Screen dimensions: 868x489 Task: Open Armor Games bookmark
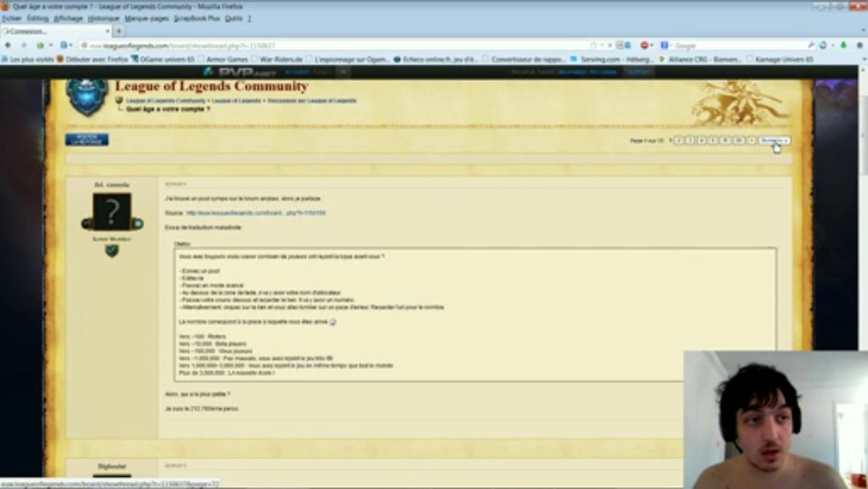pyautogui.click(x=223, y=60)
